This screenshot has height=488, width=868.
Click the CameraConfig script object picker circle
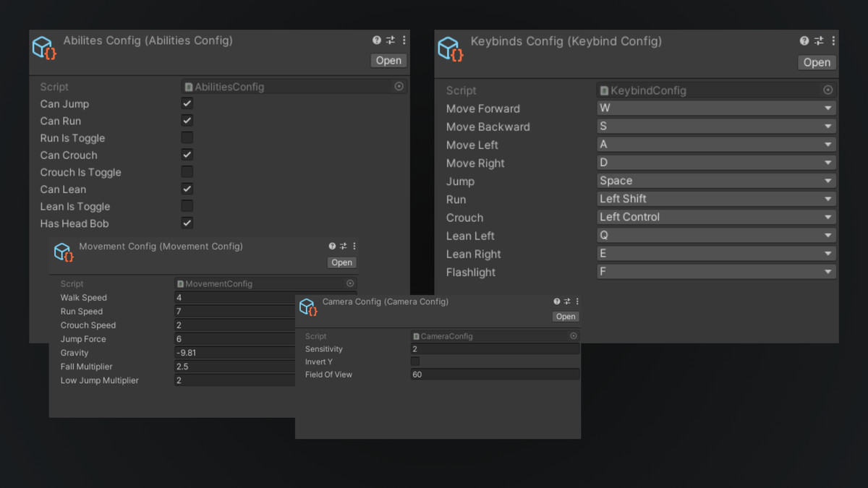tap(574, 335)
